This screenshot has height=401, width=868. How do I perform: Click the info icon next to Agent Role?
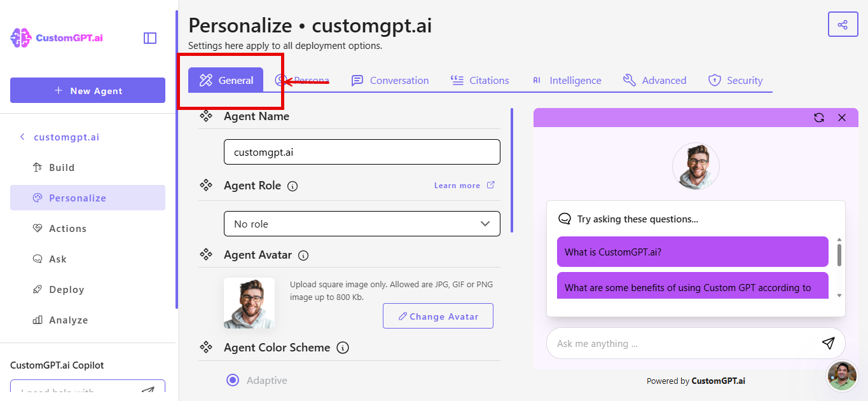pos(293,186)
